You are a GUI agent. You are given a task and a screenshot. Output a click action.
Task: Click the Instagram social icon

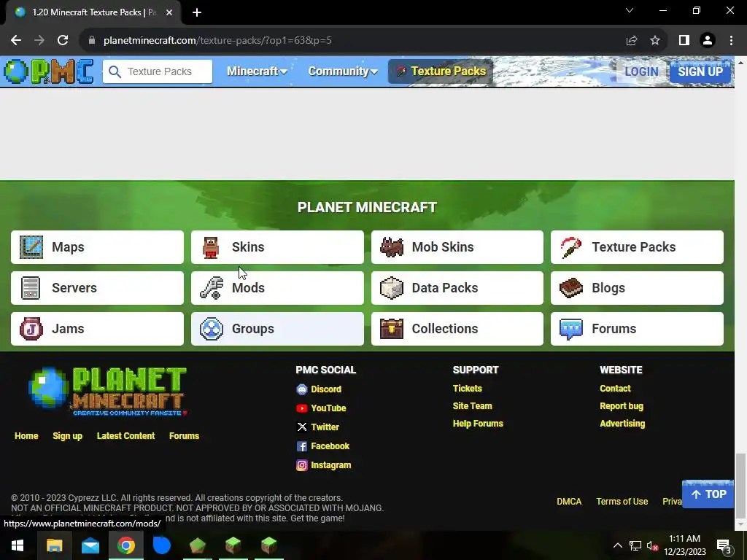click(301, 465)
